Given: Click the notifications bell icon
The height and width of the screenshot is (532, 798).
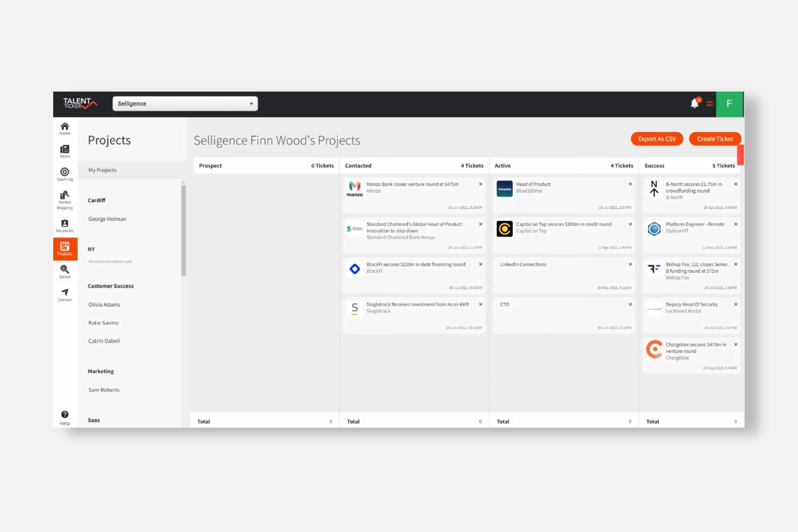Looking at the screenshot, I should 695,103.
